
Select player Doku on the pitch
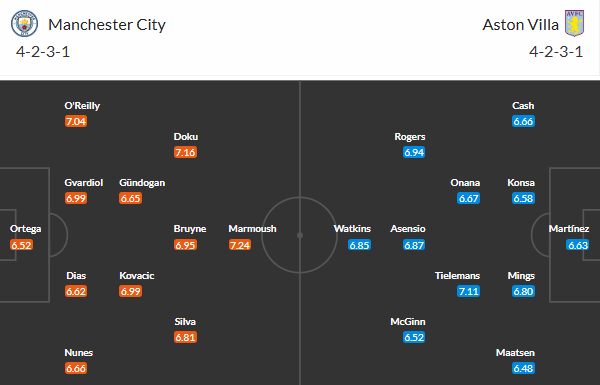coord(186,137)
